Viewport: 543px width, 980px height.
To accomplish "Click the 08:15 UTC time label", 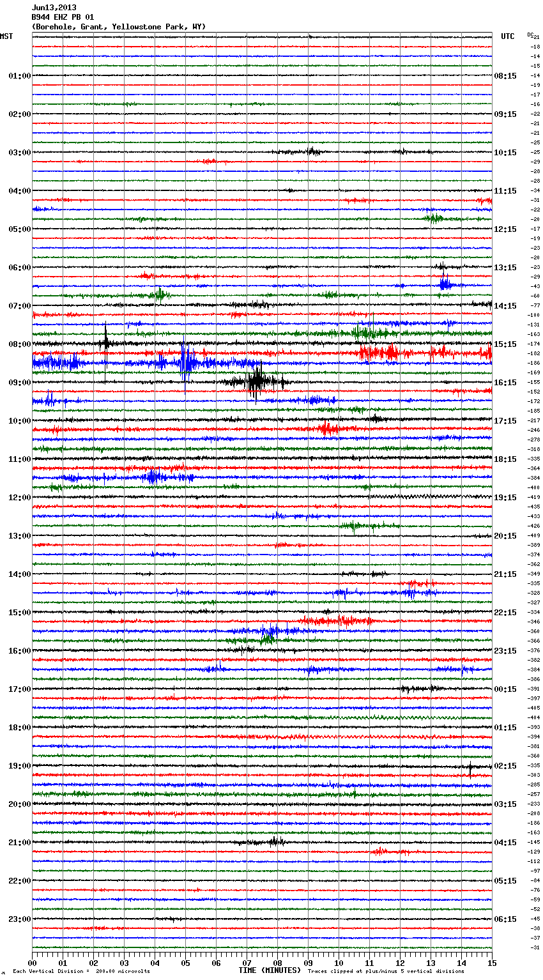I will point(505,76).
